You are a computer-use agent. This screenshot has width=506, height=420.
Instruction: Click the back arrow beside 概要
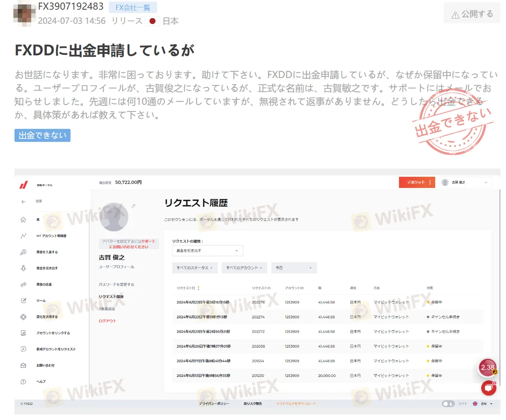(x=23, y=202)
